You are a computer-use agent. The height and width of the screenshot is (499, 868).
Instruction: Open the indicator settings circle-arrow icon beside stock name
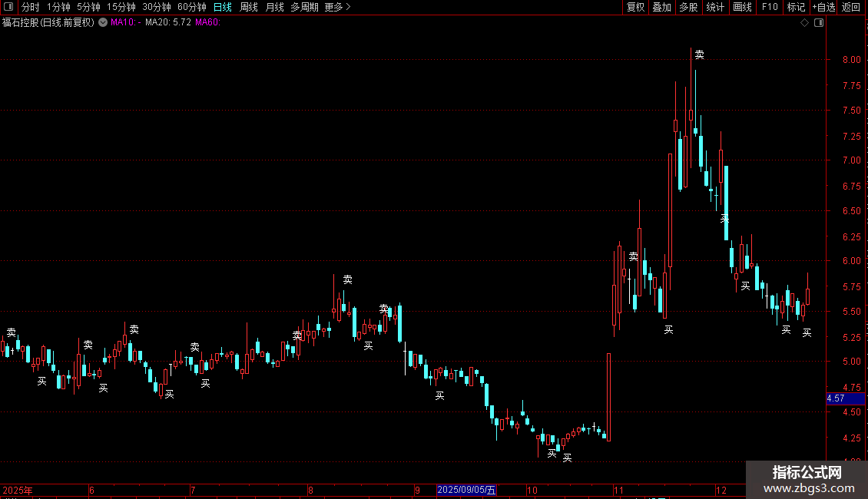tap(103, 22)
